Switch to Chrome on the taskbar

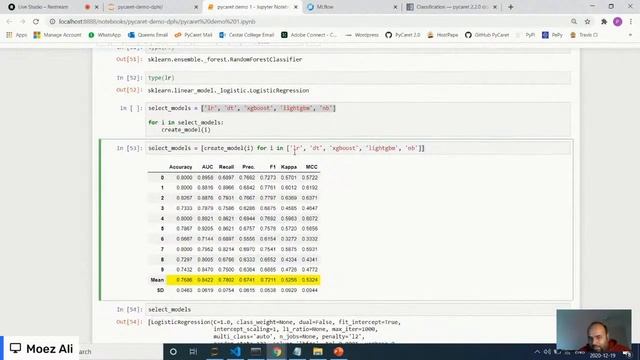[x=277, y=351]
